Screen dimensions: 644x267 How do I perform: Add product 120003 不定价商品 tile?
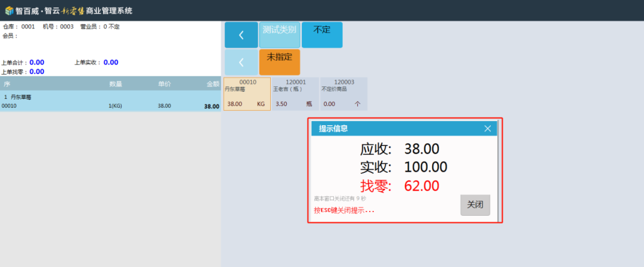(x=343, y=94)
